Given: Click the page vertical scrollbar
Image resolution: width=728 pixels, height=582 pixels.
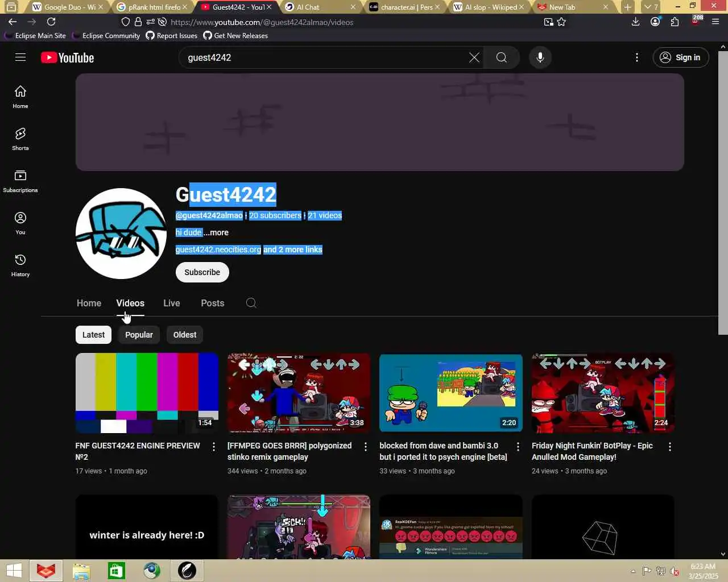Looking at the screenshot, I should 723,193.
